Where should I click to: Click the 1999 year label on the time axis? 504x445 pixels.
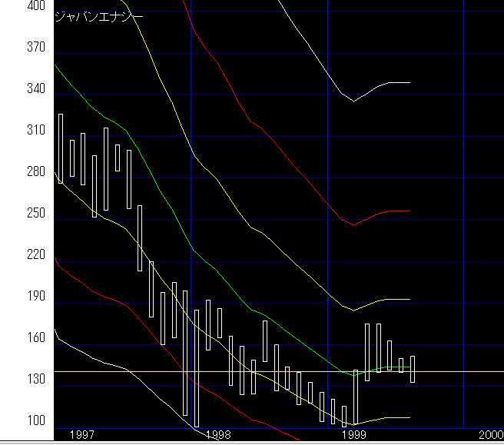coord(354,435)
